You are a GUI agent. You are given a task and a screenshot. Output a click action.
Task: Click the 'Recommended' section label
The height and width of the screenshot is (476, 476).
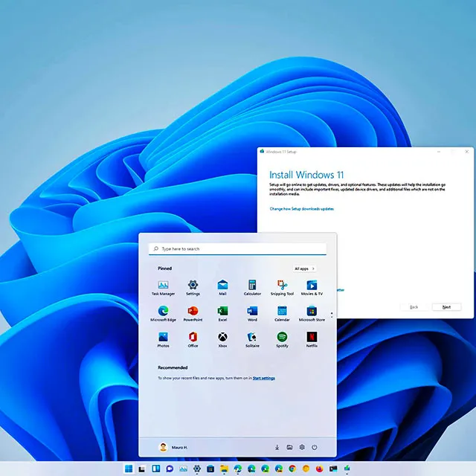173,367
